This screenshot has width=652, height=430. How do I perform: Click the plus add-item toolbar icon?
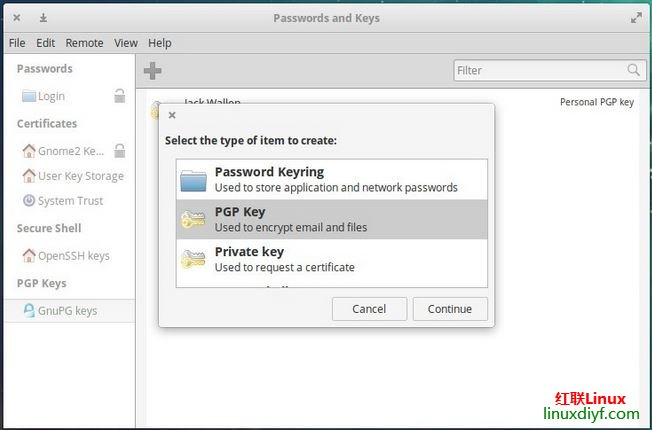152,70
